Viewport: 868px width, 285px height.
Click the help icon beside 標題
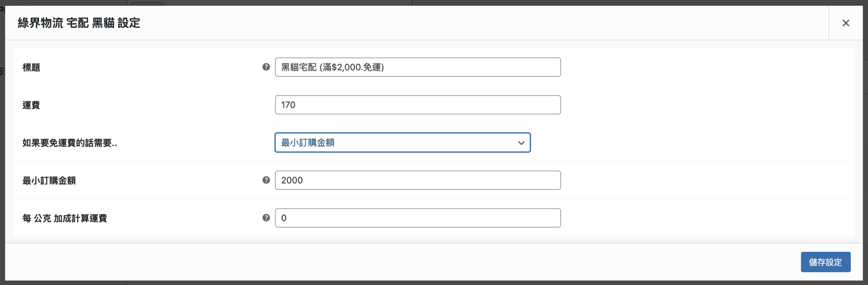point(266,67)
